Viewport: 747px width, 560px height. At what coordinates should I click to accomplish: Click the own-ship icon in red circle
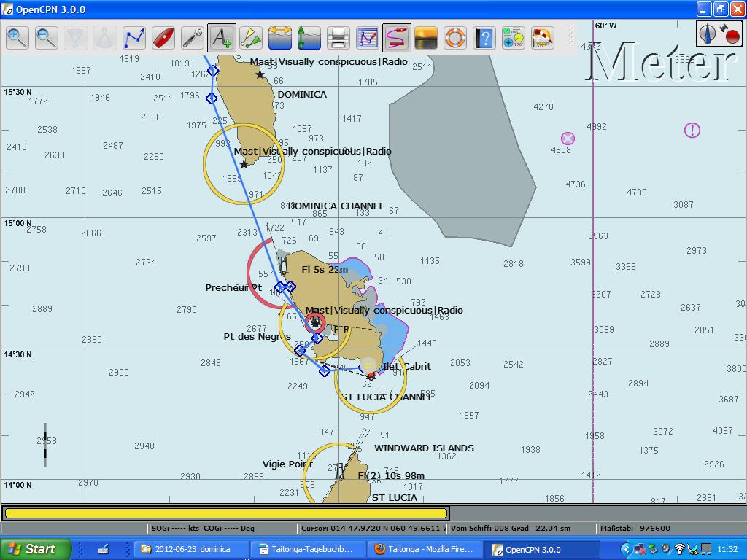click(315, 323)
